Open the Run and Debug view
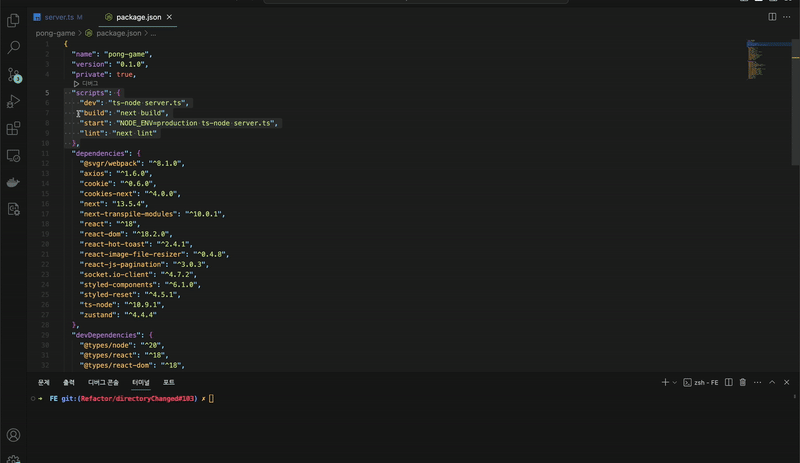The width and height of the screenshot is (800, 463). (x=13, y=102)
